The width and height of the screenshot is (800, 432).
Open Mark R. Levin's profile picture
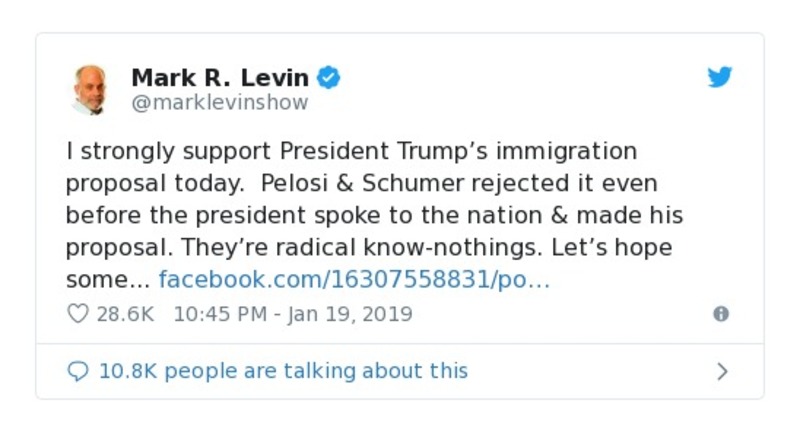click(90, 89)
